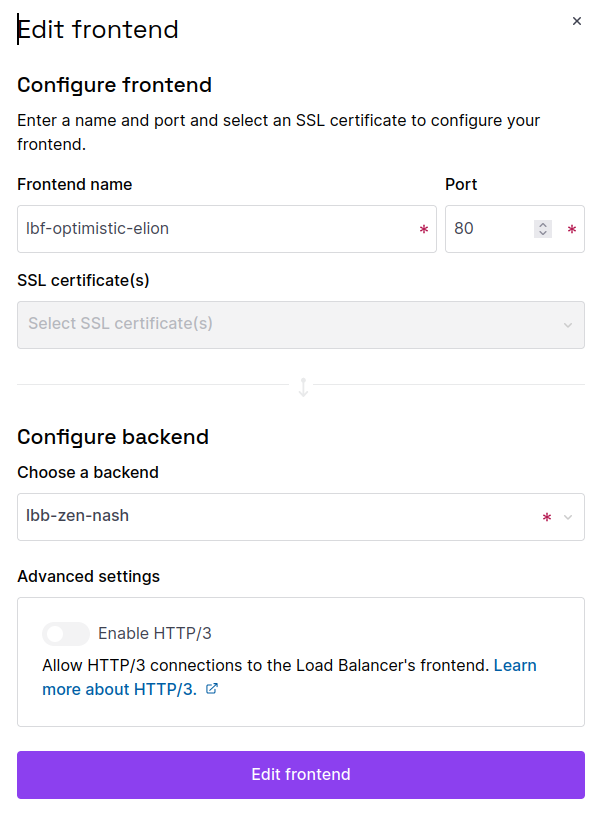Open the Select SSL certificate(s) dropdown

(x=290, y=325)
